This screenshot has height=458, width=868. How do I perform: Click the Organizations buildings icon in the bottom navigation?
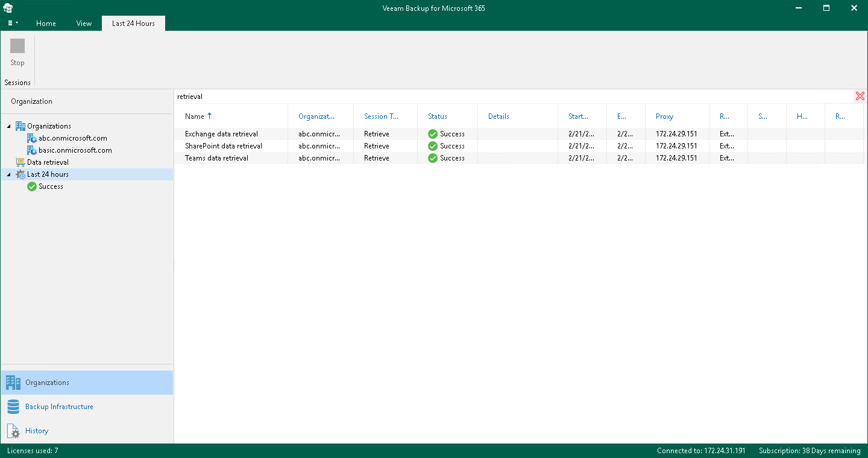(x=13, y=383)
